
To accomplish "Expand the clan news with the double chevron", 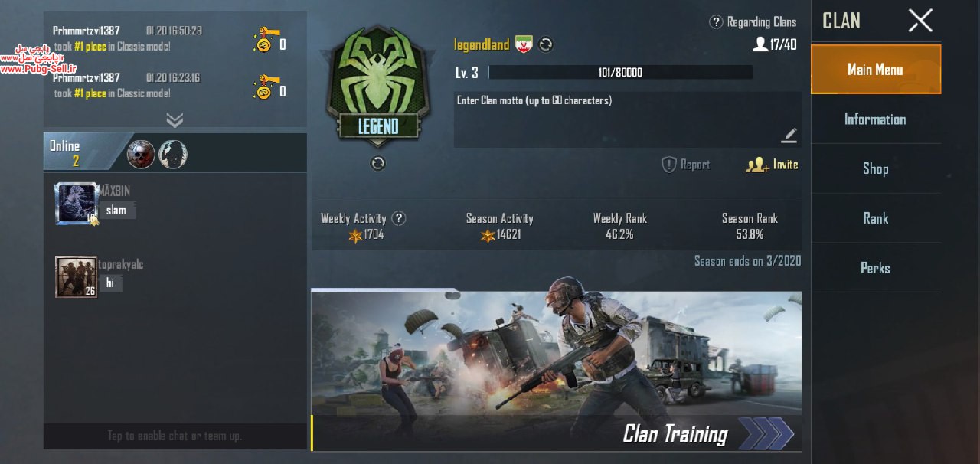I will click(x=175, y=119).
